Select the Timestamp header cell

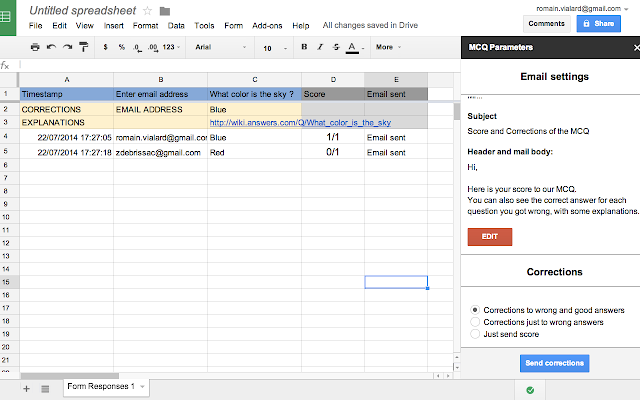67,94
